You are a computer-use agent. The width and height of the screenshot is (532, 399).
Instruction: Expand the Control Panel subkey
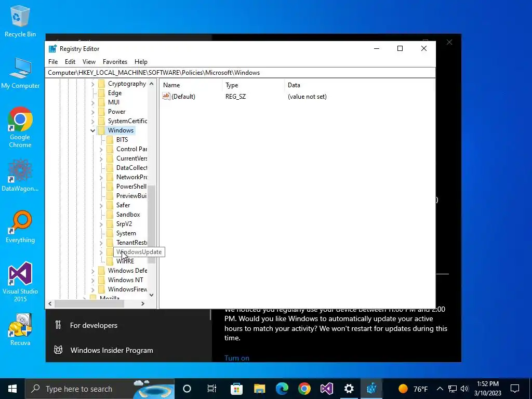(x=101, y=149)
